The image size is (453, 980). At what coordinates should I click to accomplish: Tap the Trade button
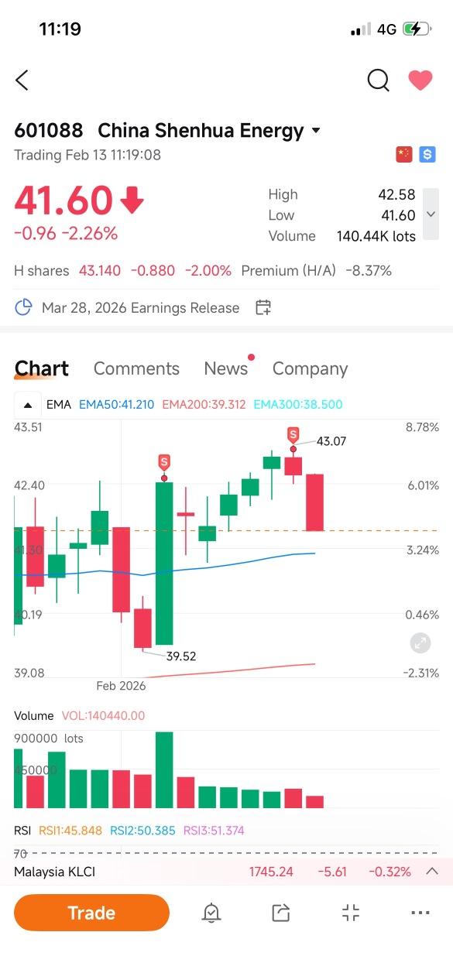tap(91, 913)
